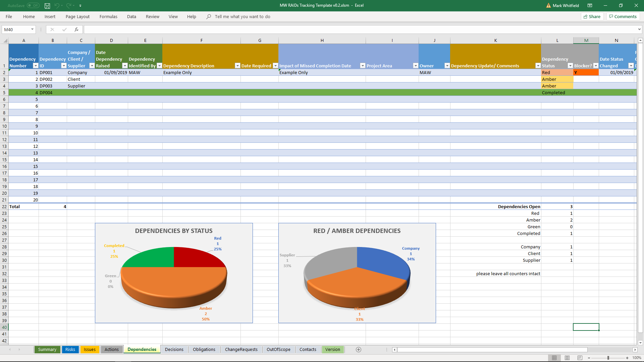The image size is (644, 362).
Task: Click the Tell me search field
Action: tap(242, 16)
